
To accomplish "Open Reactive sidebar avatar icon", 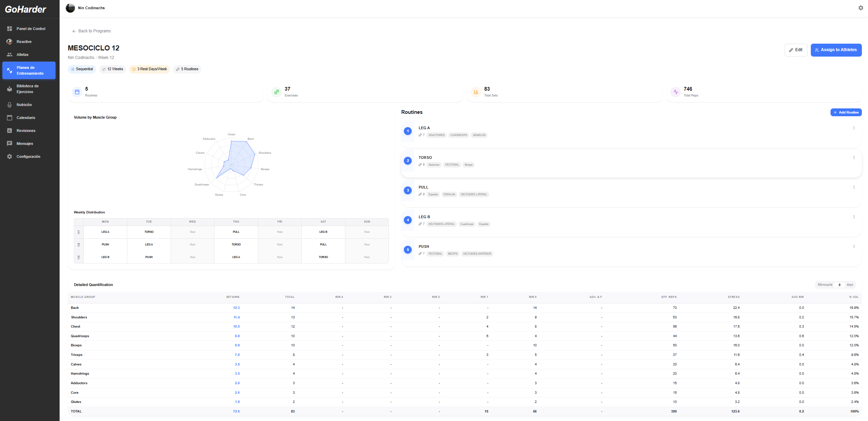I will tap(10, 42).
